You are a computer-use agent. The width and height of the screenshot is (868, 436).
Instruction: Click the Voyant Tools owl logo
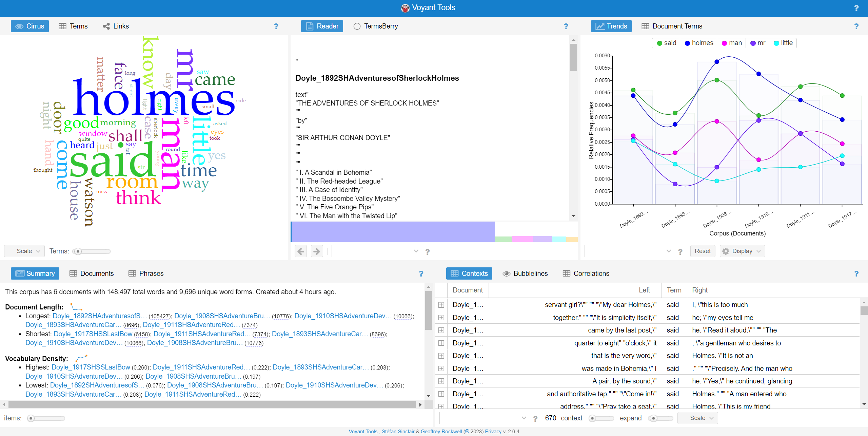tap(405, 8)
